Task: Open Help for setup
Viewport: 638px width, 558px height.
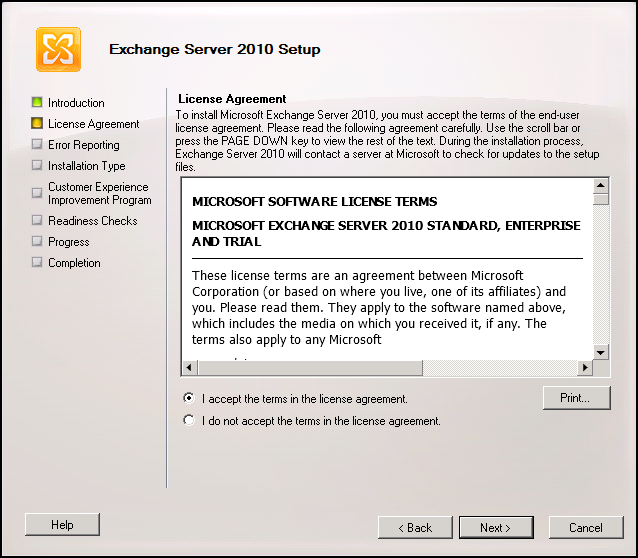Action: [62, 525]
